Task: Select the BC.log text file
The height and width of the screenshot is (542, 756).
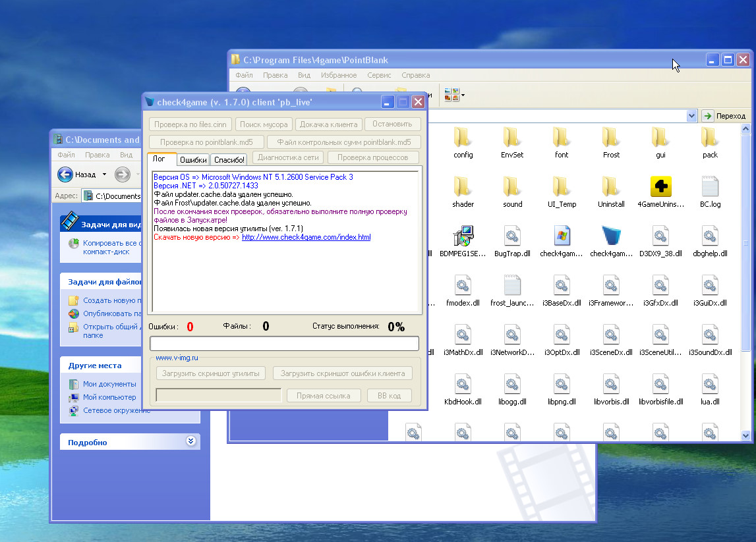Action: pos(710,192)
